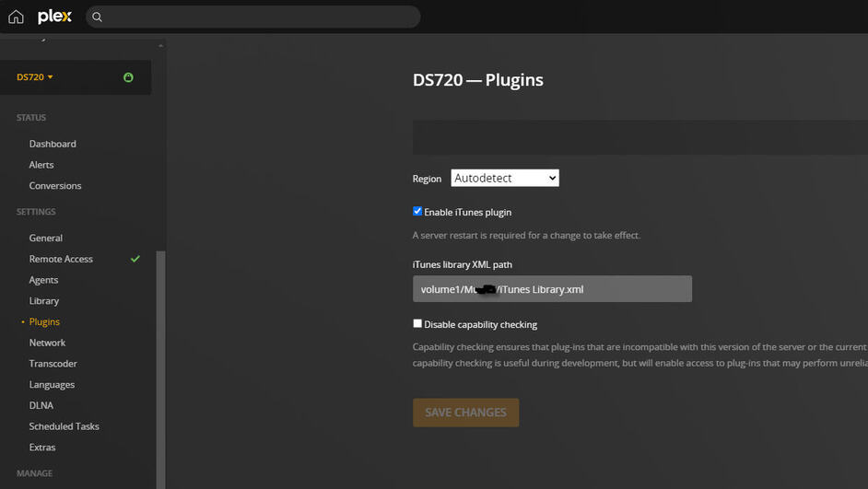Image resolution: width=868 pixels, height=489 pixels.
Task: Uncheck Enable iTunes plugin checkbox
Action: point(417,211)
